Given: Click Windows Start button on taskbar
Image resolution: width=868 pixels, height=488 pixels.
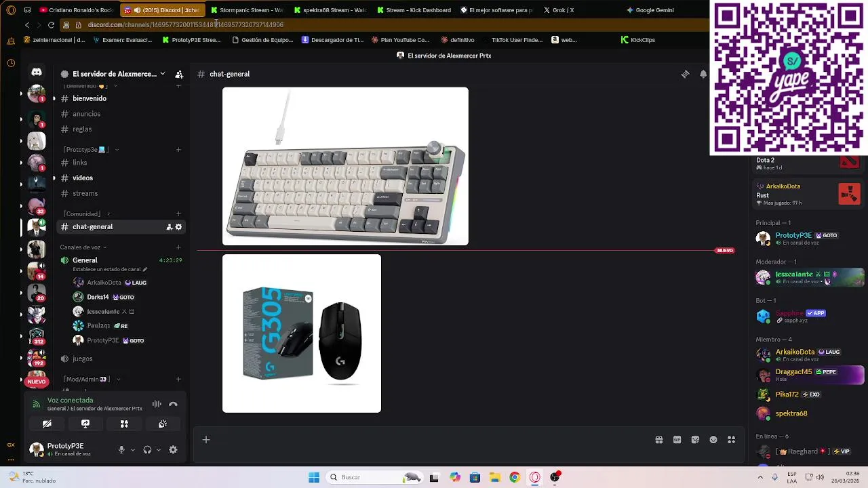Looking at the screenshot, I should pos(313,477).
